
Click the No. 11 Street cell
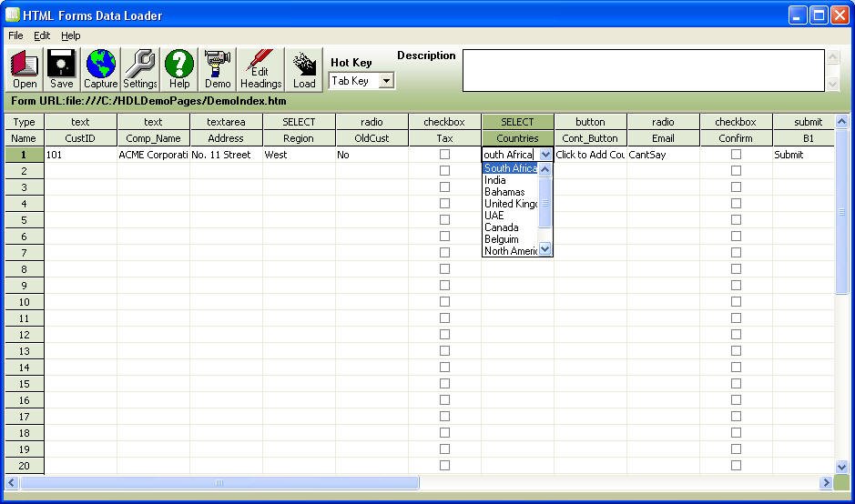coord(226,155)
